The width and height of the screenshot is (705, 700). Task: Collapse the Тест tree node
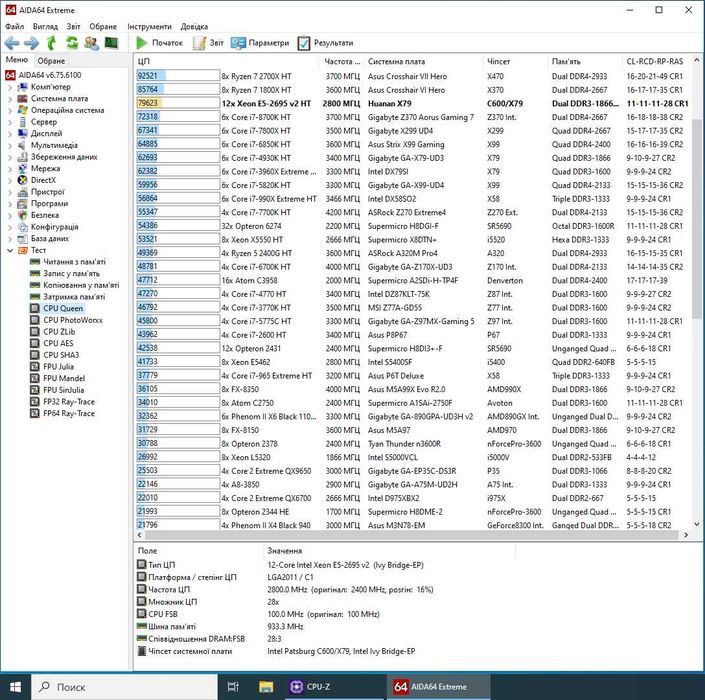(10, 250)
